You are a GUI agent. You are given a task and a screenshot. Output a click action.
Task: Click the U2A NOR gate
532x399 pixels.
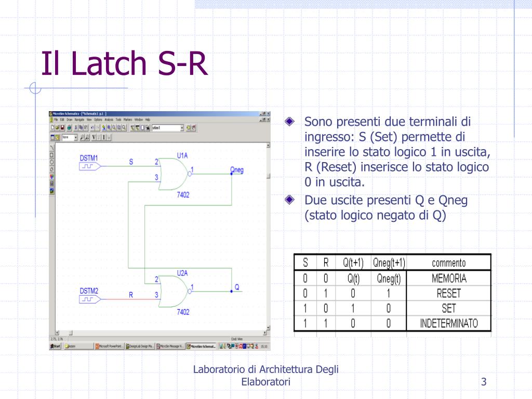pos(174,291)
